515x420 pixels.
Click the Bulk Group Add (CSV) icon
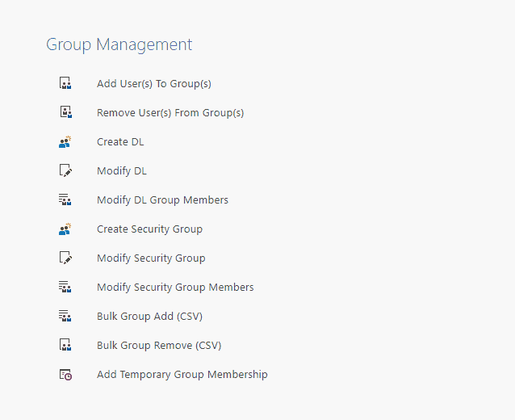tap(65, 316)
